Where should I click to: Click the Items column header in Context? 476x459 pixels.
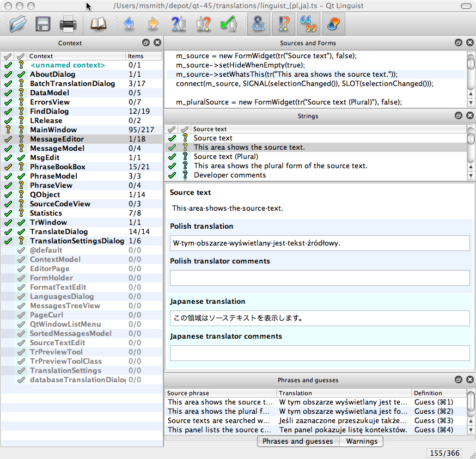143,56
